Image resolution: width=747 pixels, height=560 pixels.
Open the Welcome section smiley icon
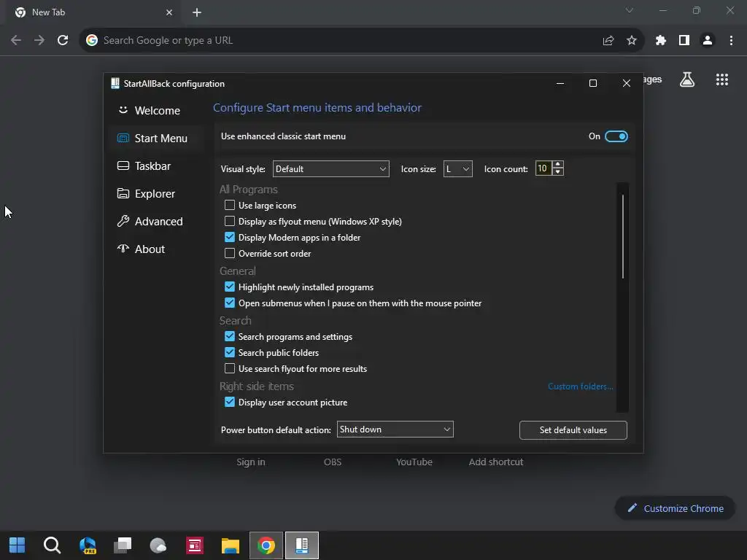(123, 110)
